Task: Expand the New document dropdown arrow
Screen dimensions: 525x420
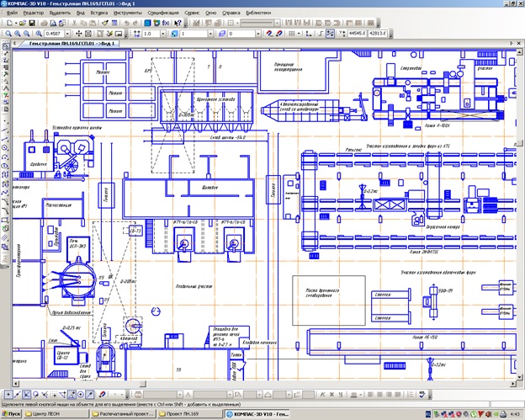Action: click(16, 23)
